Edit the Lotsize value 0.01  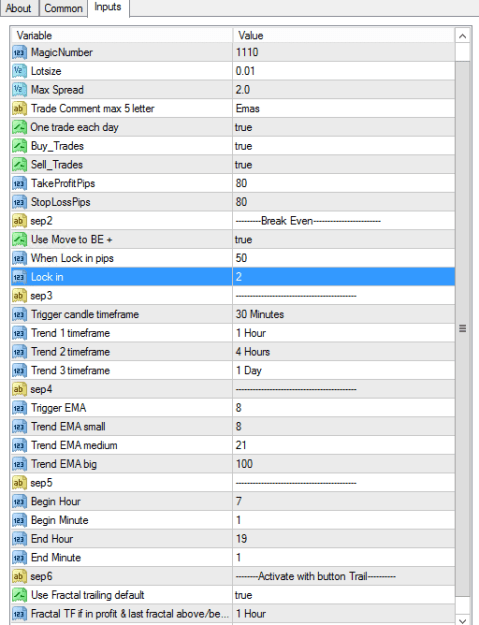pos(344,71)
